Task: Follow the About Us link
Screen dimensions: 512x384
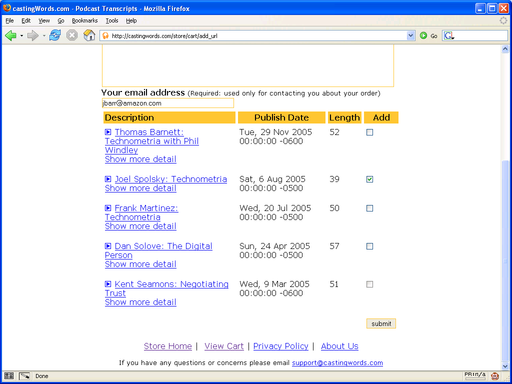Action: click(x=340, y=346)
